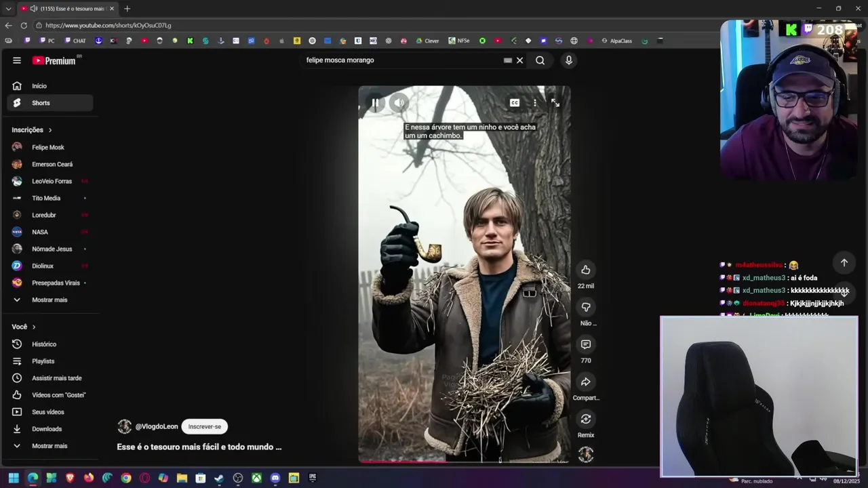Open the NFSe bookmark
This screenshot has height=488, width=868.
pos(459,41)
